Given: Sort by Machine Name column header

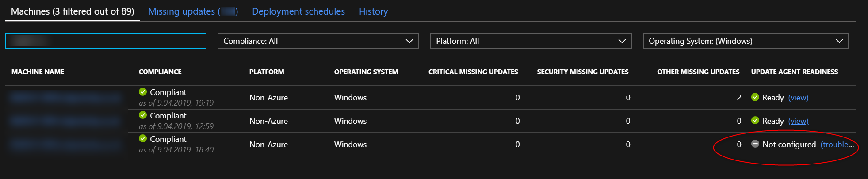Looking at the screenshot, I should 38,72.
